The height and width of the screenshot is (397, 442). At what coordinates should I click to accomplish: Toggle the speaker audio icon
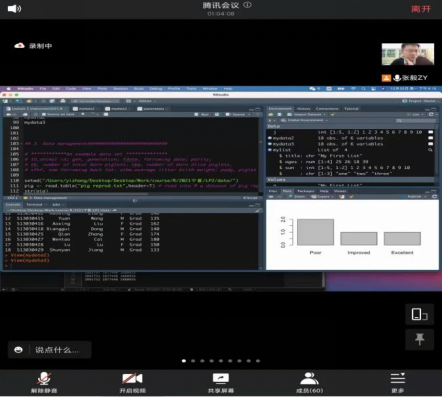[x=14, y=9]
